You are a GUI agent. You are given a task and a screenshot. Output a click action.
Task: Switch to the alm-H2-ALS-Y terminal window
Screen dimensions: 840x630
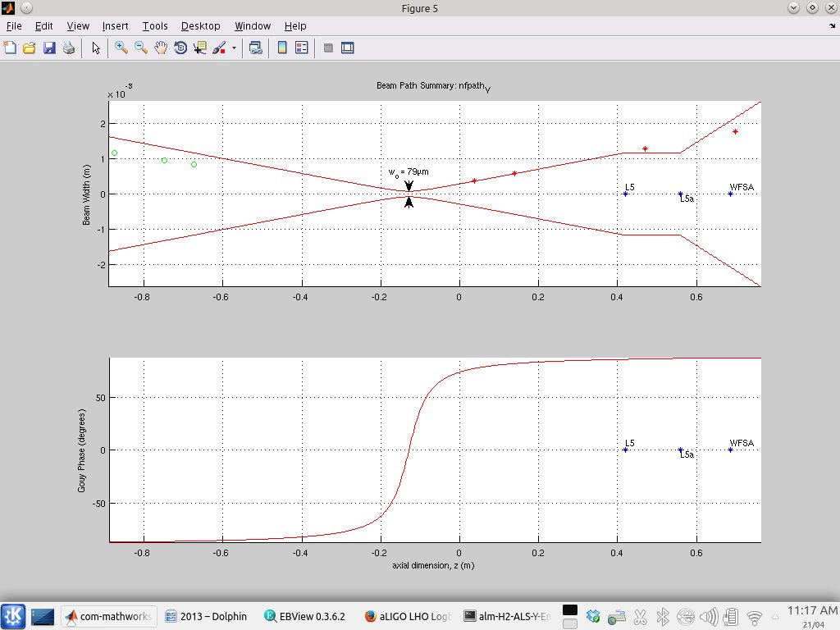click(x=507, y=616)
